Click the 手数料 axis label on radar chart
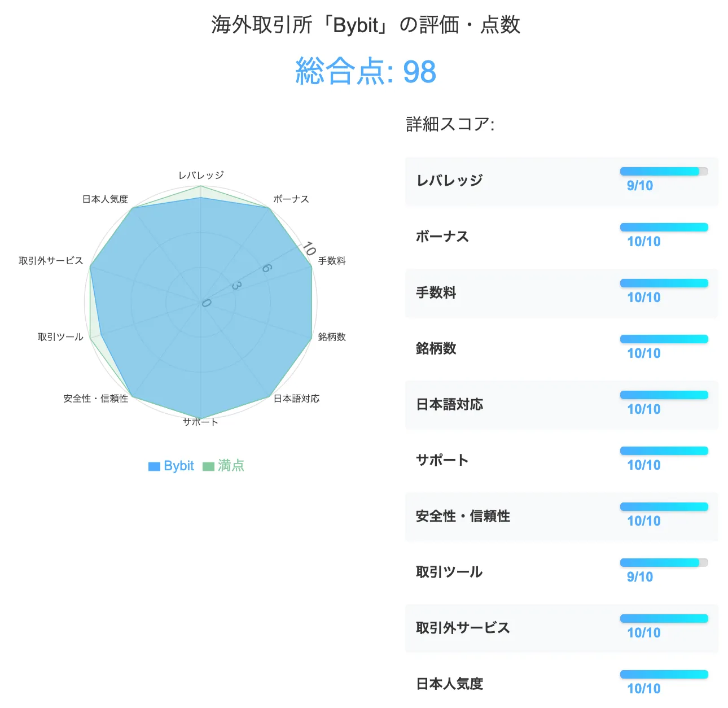 pos(332,261)
